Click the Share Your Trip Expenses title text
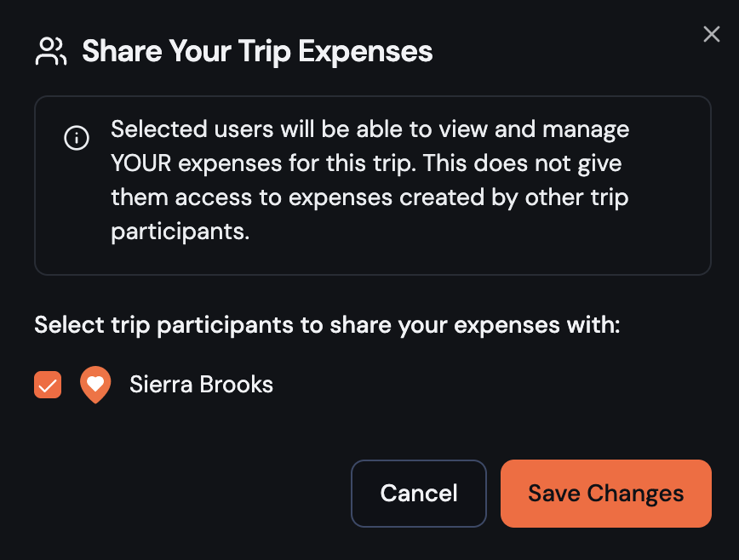Image resolution: width=739 pixels, height=560 pixels. 256,51
